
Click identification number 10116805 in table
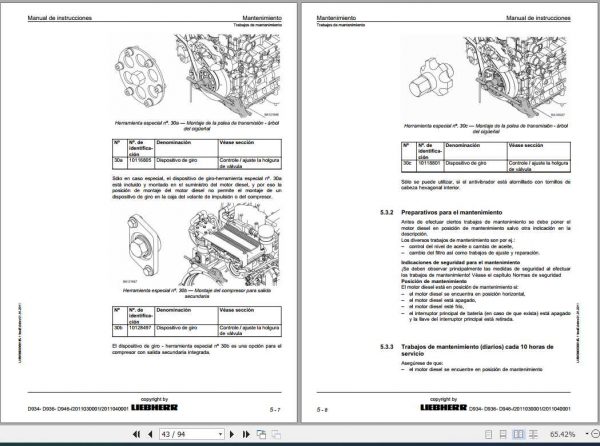point(140,160)
